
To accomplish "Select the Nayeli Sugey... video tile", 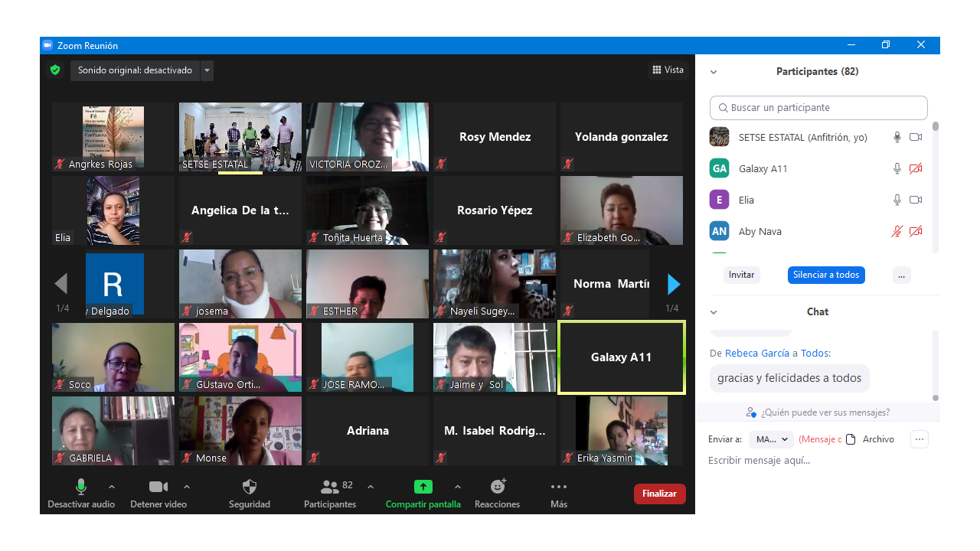I will click(495, 284).
